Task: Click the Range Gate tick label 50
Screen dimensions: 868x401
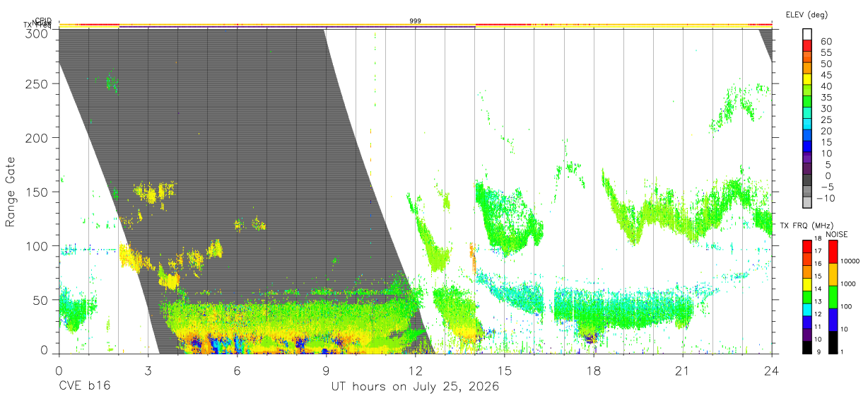Action: pyautogui.click(x=41, y=300)
